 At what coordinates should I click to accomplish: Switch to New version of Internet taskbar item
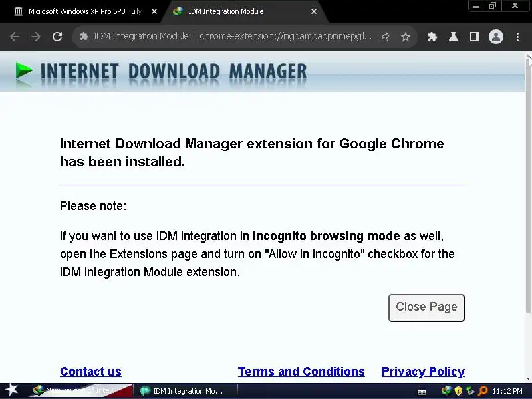click(x=80, y=391)
